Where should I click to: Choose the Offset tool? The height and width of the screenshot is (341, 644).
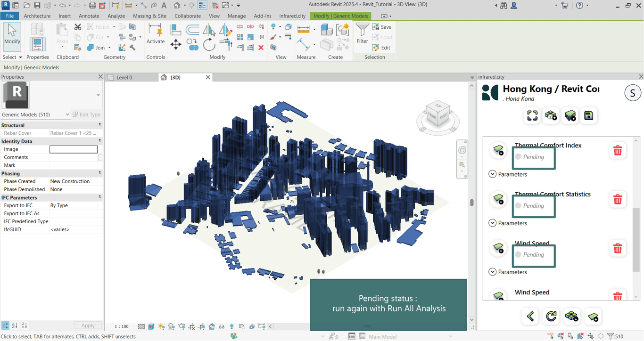(192, 30)
